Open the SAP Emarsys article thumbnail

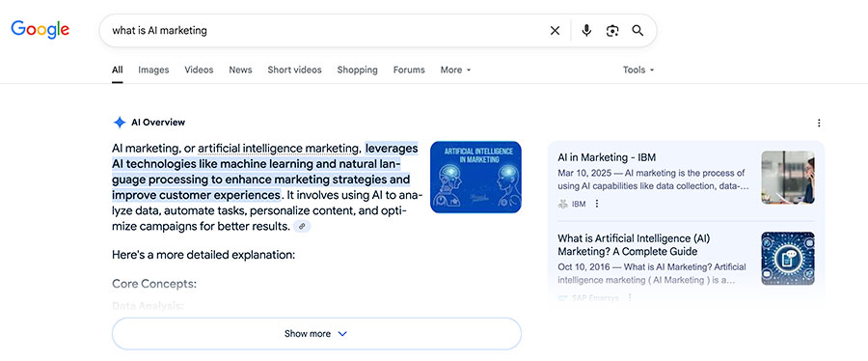point(788,258)
